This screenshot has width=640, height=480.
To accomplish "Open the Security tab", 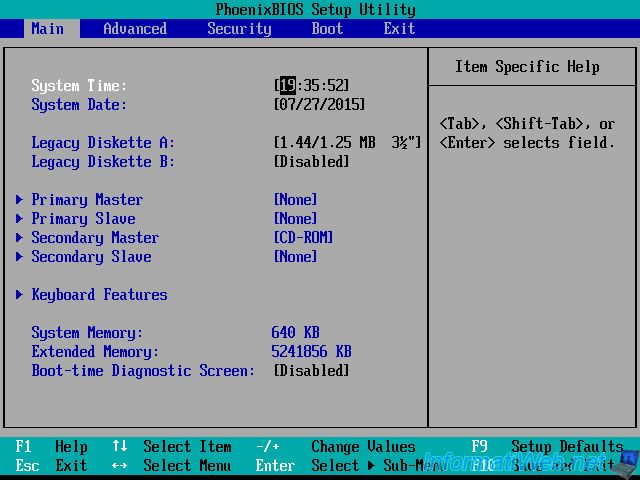I will point(239,29).
